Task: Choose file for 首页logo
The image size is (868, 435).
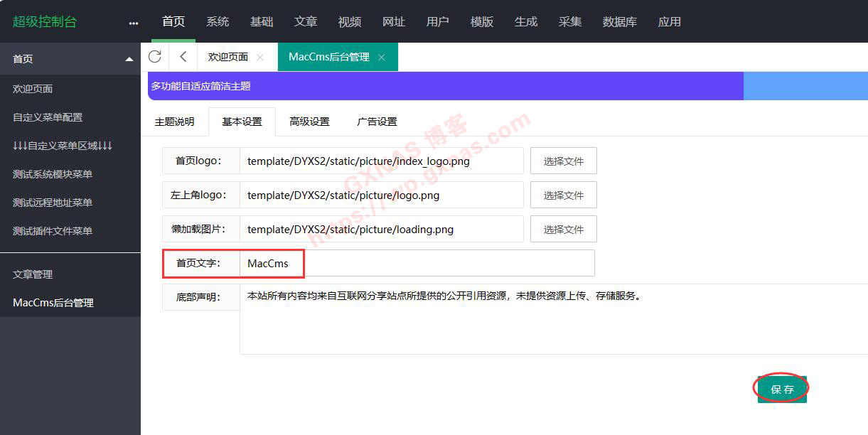Action: [x=563, y=161]
